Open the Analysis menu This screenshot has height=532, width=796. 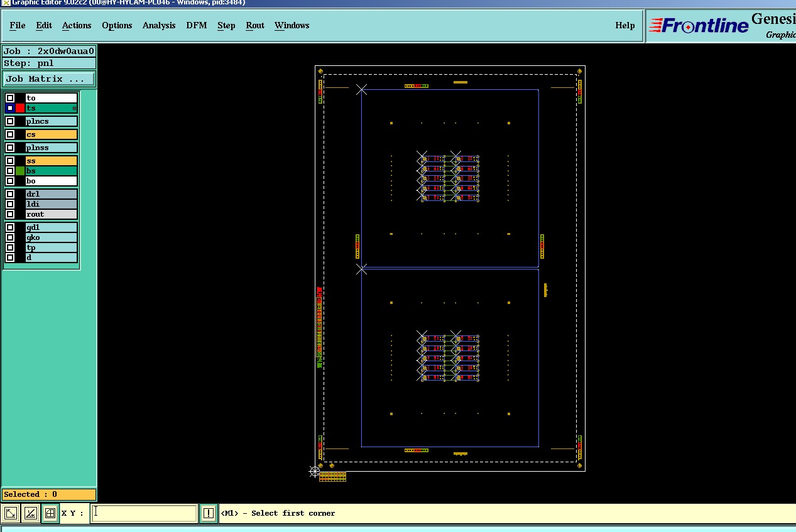159,25
